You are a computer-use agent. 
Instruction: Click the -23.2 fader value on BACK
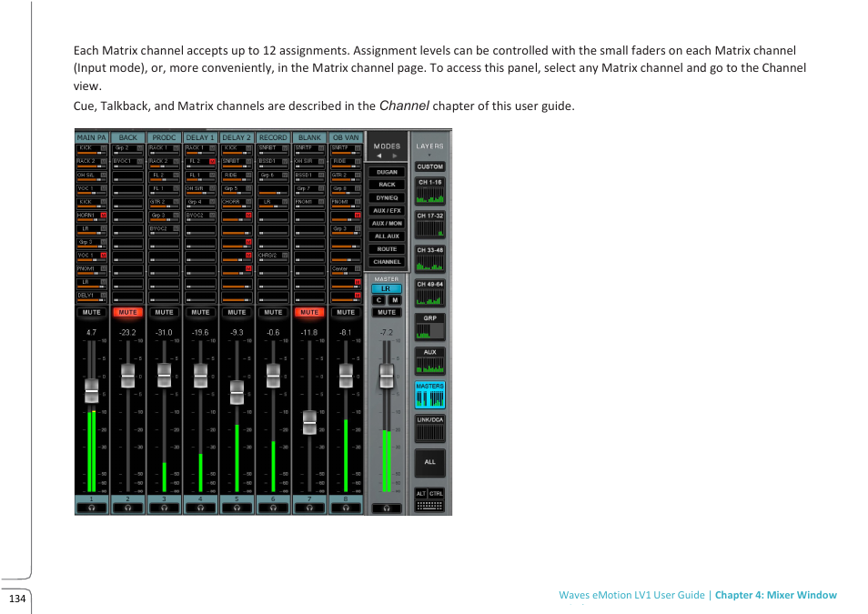[128, 333]
